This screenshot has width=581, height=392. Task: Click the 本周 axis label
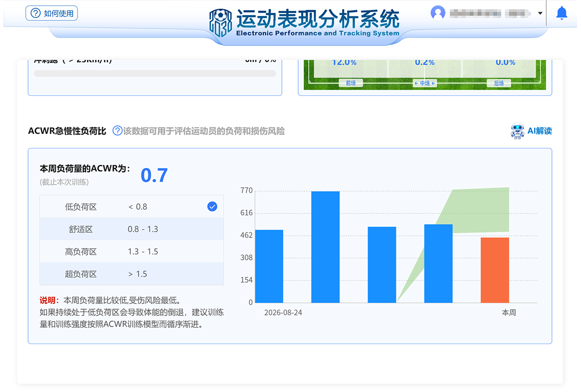click(x=509, y=313)
